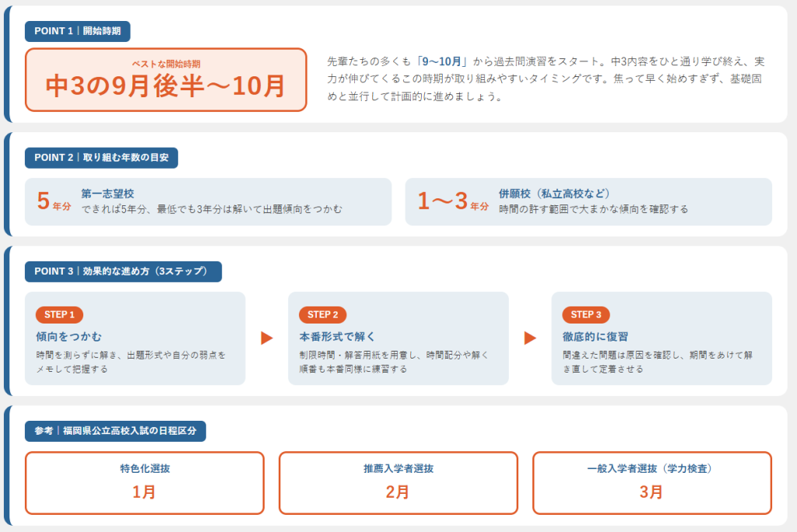Screen dimensions: 797x532
Task: Select the 中3の9月後半〜10月 headline
Action: point(166,86)
